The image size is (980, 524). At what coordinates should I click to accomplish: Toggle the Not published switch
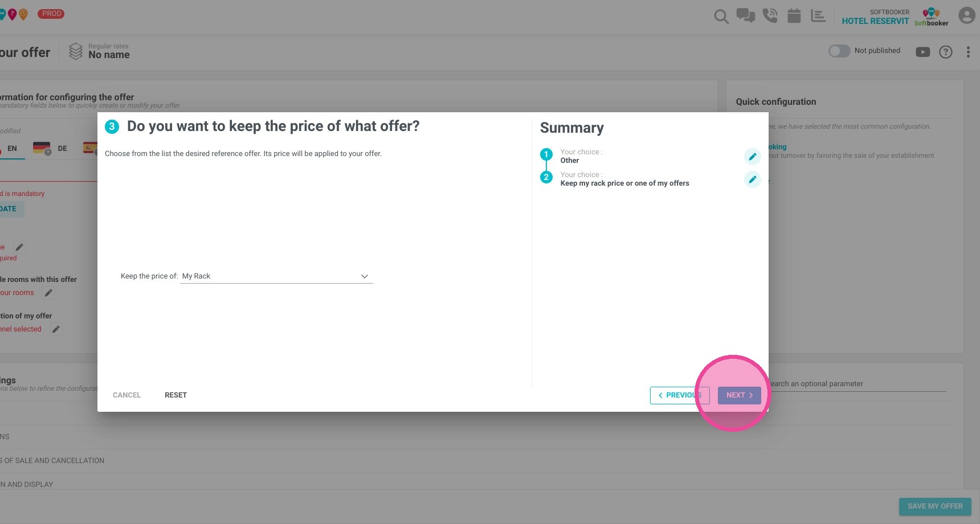[x=839, y=51]
